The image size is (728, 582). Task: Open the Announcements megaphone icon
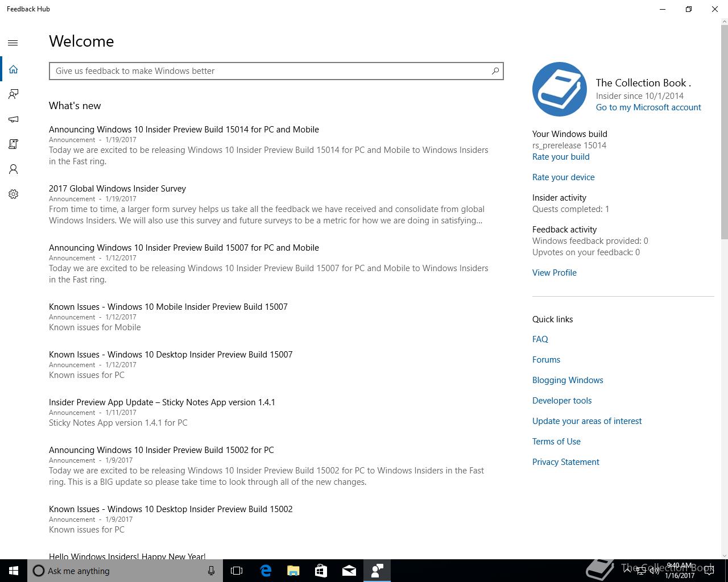tap(13, 119)
